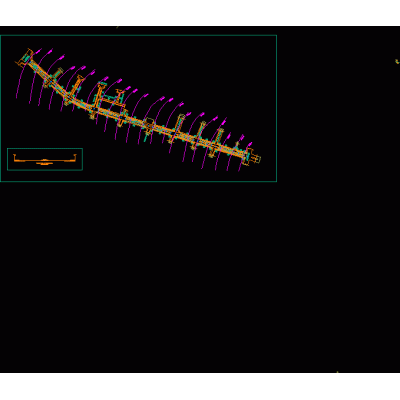Click the right upturned flange of the cross-section profile
The height and width of the screenshot is (400, 400).
pos(76,157)
